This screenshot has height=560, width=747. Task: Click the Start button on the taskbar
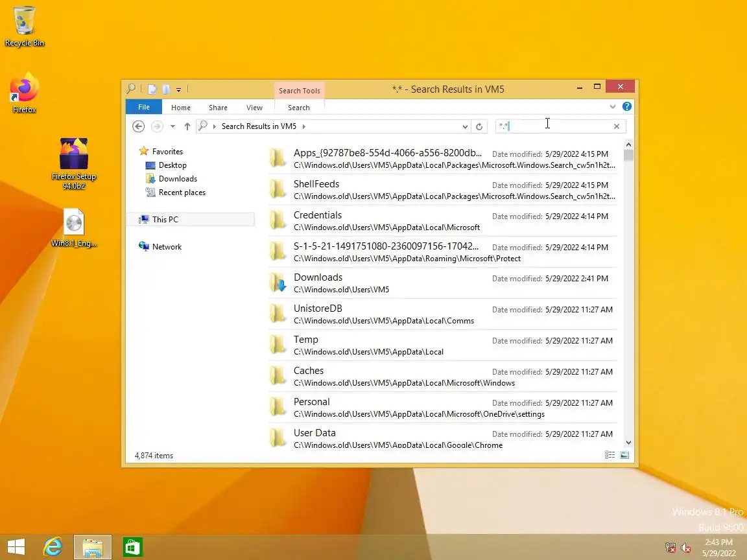point(16,546)
